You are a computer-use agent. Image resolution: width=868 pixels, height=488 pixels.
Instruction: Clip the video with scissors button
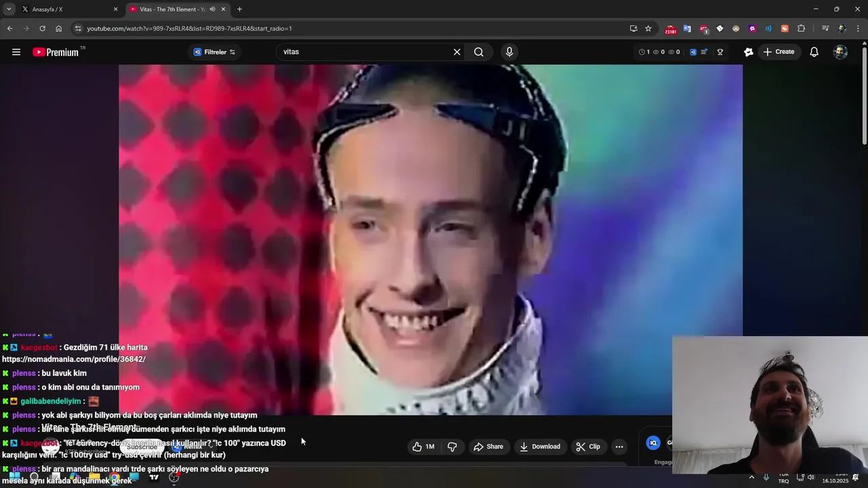(588, 447)
